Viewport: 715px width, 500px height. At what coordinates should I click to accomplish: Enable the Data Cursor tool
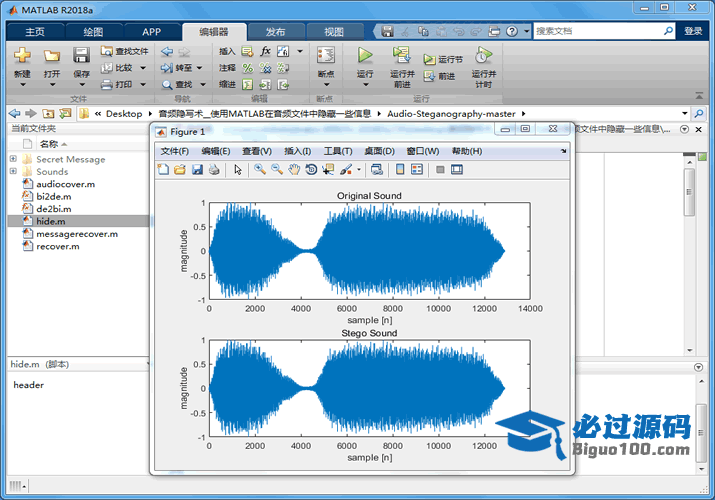[x=328, y=170]
